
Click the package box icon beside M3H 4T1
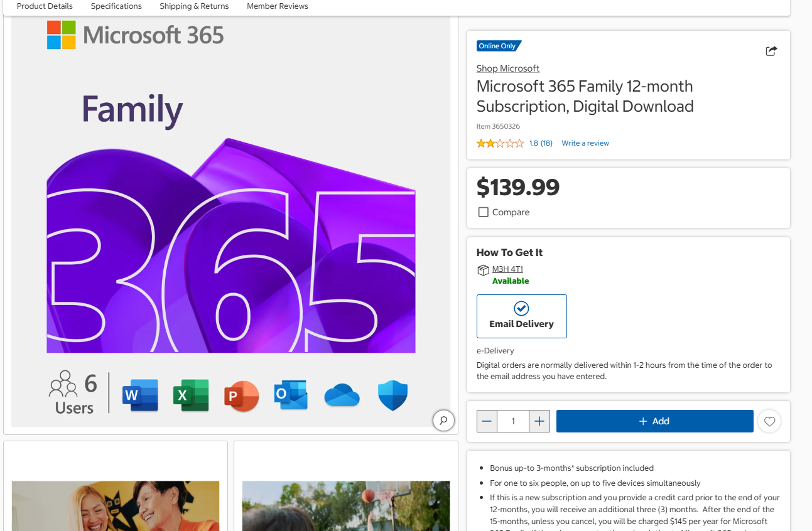(483, 270)
